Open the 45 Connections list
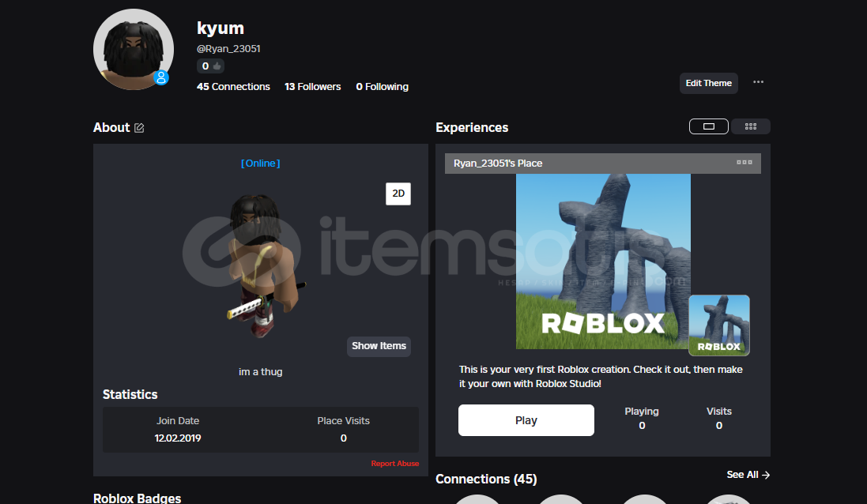 tap(233, 87)
